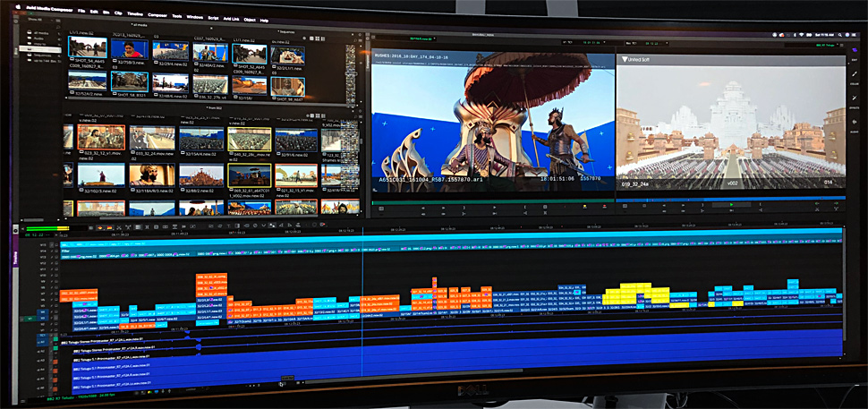
Task: Select the 'Audio' bin in sidebar
Action: tap(37, 38)
